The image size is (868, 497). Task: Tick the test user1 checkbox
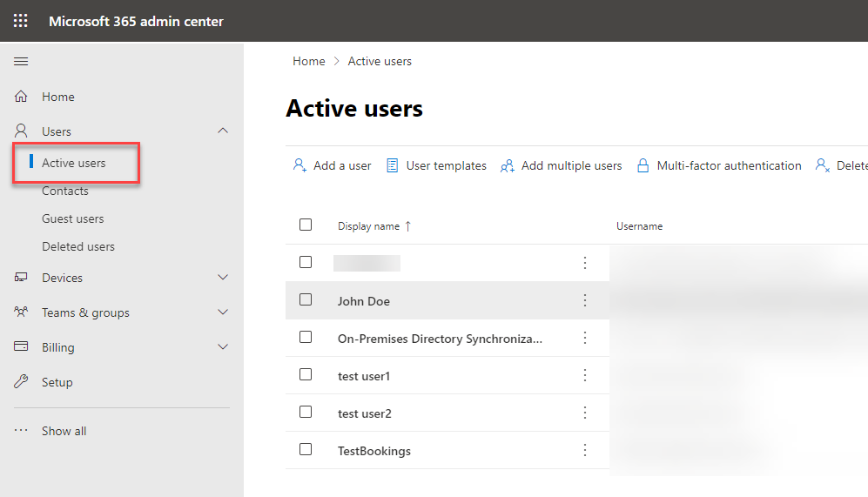coord(306,374)
